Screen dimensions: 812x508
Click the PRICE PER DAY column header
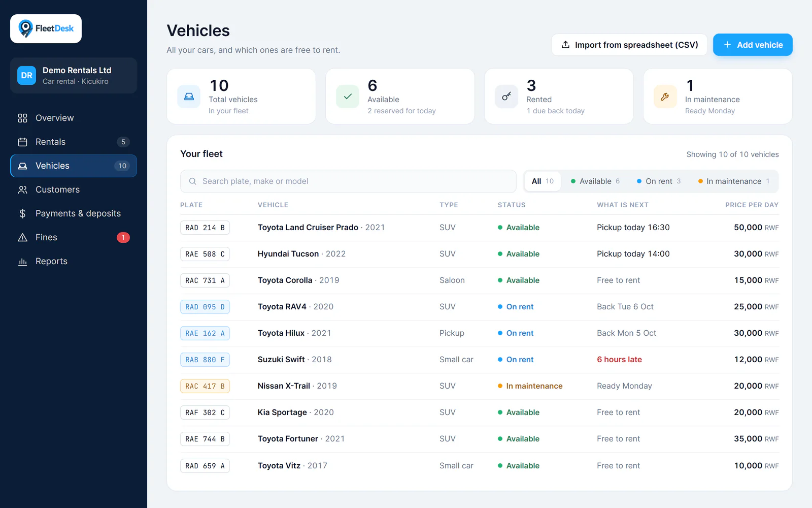(752, 205)
